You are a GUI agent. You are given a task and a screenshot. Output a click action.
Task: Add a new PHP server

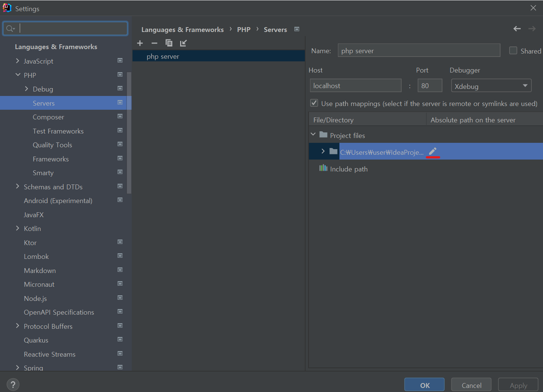pos(140,43)
